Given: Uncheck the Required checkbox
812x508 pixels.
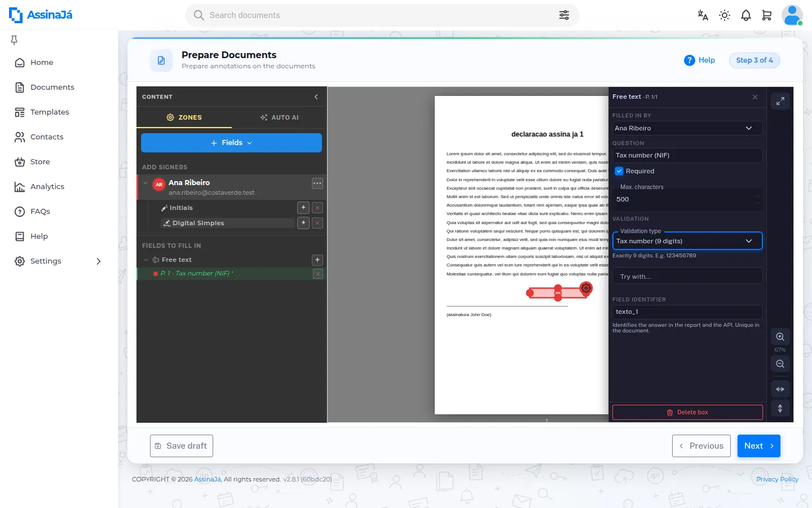Looking at the screenshot, I should 619,171.
